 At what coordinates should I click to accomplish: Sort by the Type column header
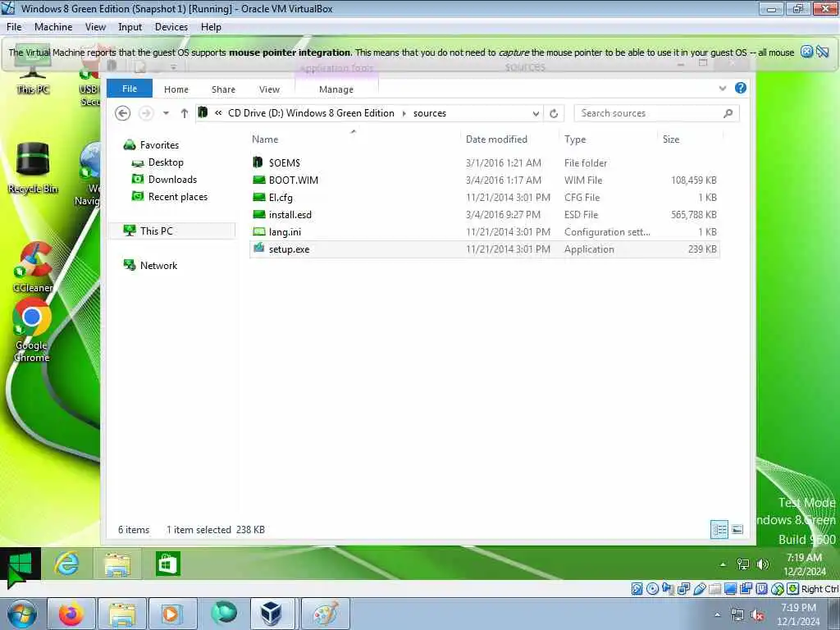pyautogui.click(x=575, y=139)
